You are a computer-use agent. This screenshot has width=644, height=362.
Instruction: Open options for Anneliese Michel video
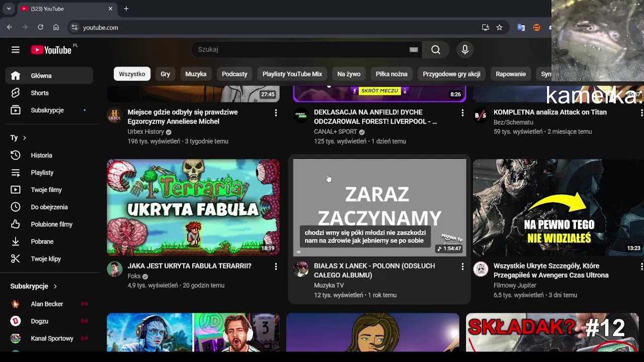pyautogui.click(x=276, y=113)
